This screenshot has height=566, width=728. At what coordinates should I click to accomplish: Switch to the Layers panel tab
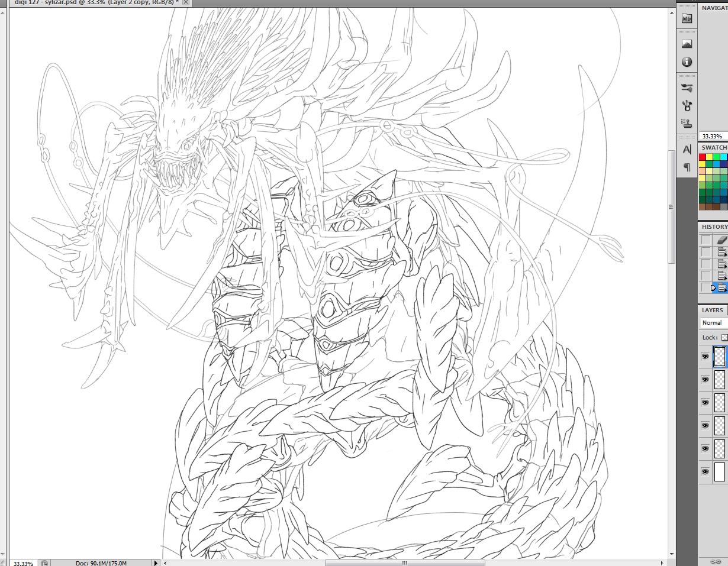pyautogui.click(x=712, y=310)
